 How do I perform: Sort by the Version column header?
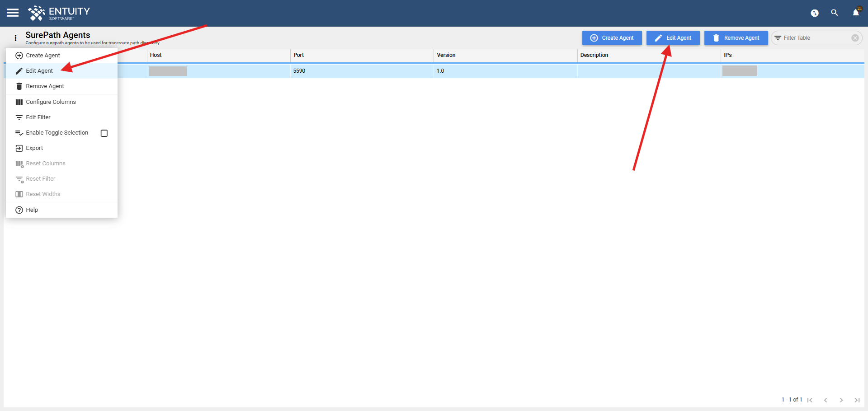(x=505, y=55)
